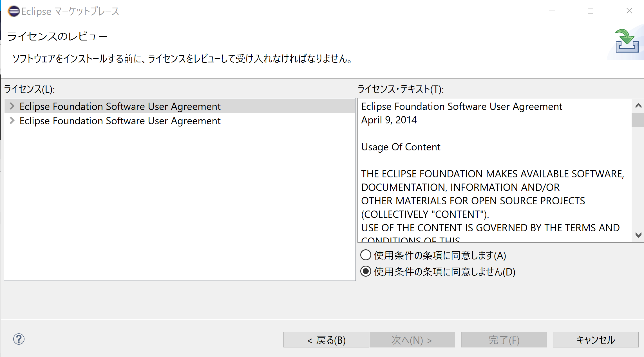The width and height of the screenshot is (644, 357).
Task: Select the unhighlighted Eclipse Foundation agreement row
Action: (120, 121)
